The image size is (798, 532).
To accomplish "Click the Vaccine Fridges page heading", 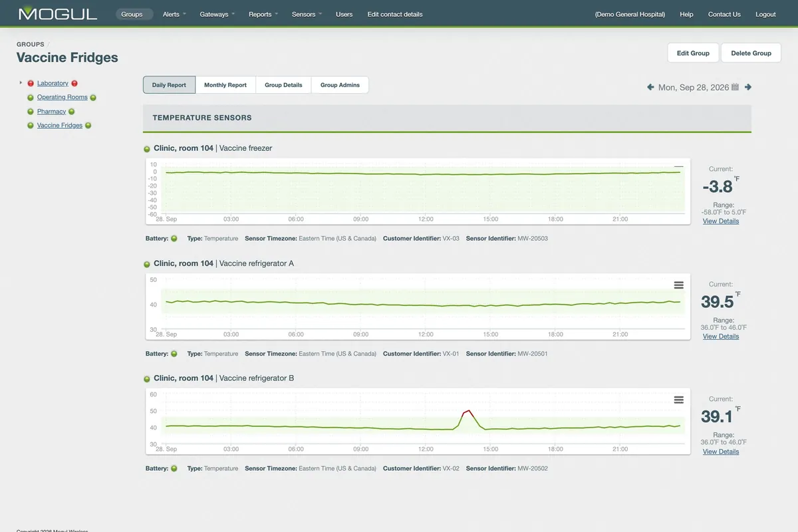I will (67, 58).
